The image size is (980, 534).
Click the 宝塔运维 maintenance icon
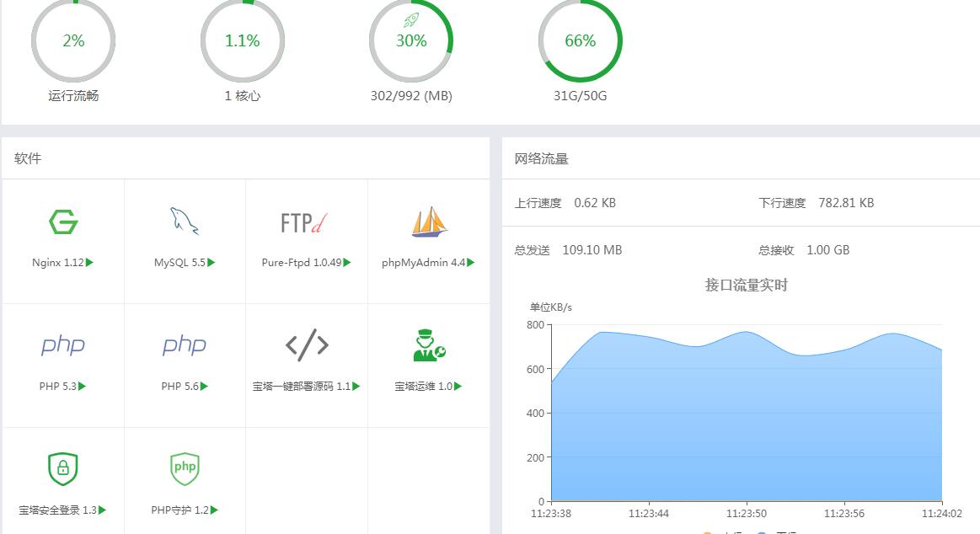click(x=428, y=344)
